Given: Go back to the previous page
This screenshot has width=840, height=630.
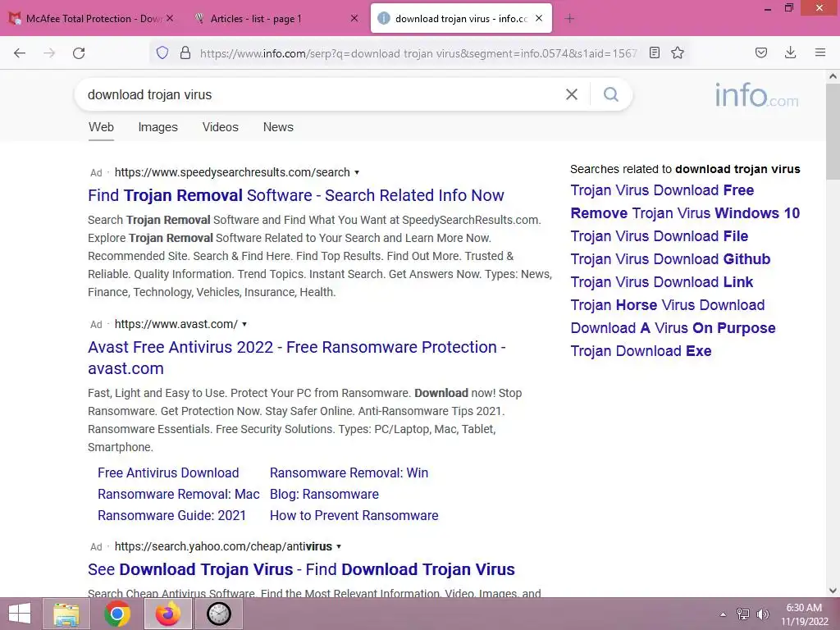Looking at the screenshot, I should click(20, 52).
